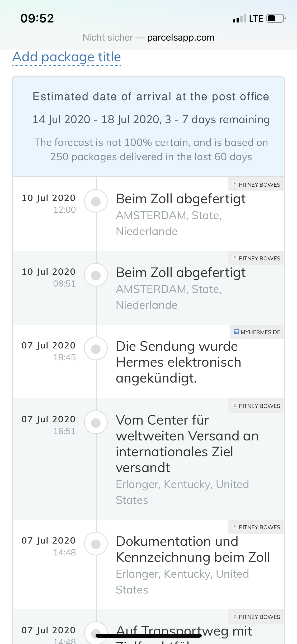
Task: Tap the cellular signal bars icon
Action: 239,19
